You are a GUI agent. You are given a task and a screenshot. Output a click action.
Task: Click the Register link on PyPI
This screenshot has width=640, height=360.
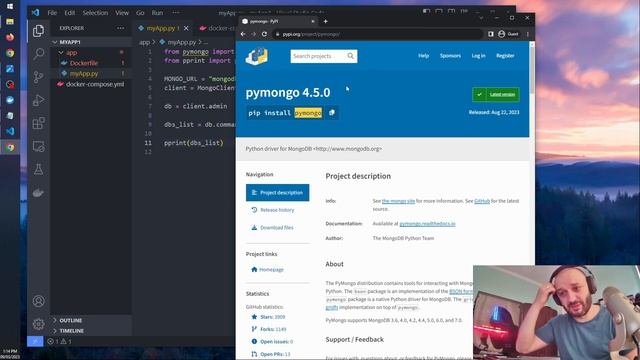pos(505,56)
